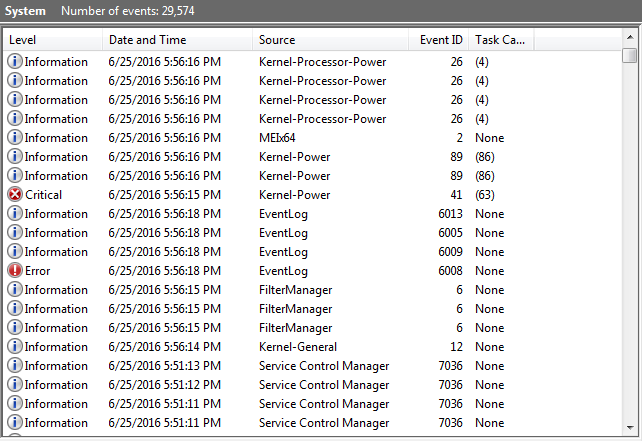This screenshot has height=441, width=643.
Task: Click the Task Ca... column header
Action: click(x=501, y=40)
